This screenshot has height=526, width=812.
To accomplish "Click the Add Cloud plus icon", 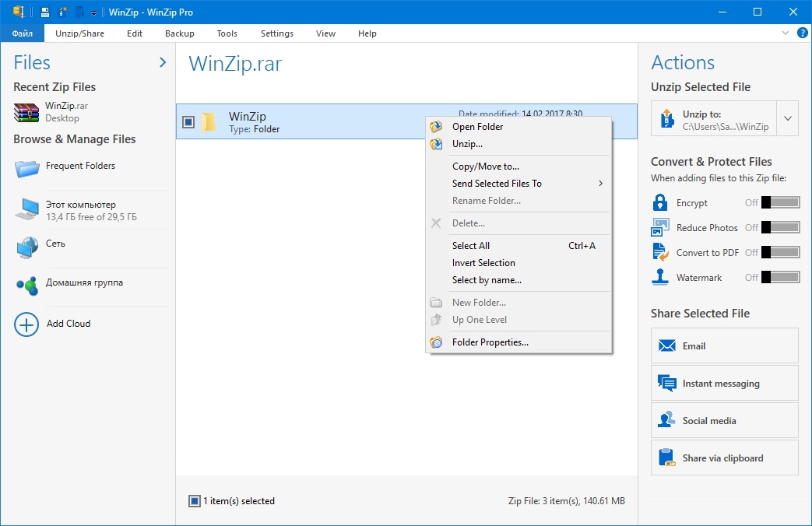I will point(26,324).
